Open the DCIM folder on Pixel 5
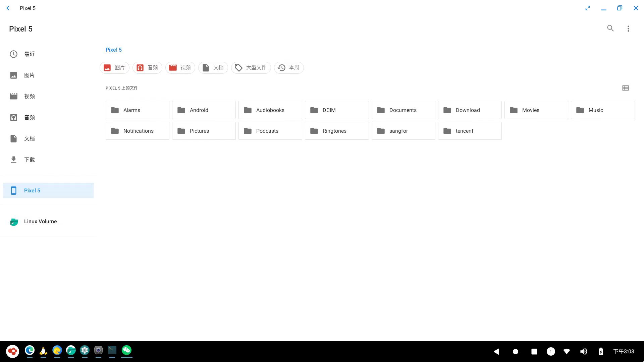 [x=337, y=110]
